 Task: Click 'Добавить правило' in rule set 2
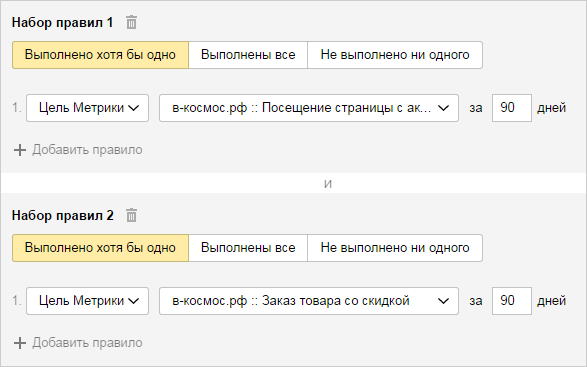pyautogui.click(x=87, y=343)
